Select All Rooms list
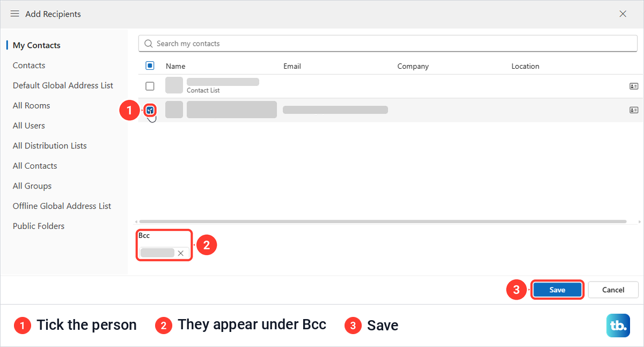Image resolution: width=644 pixels, height=347 pixels. click(31, 105)
